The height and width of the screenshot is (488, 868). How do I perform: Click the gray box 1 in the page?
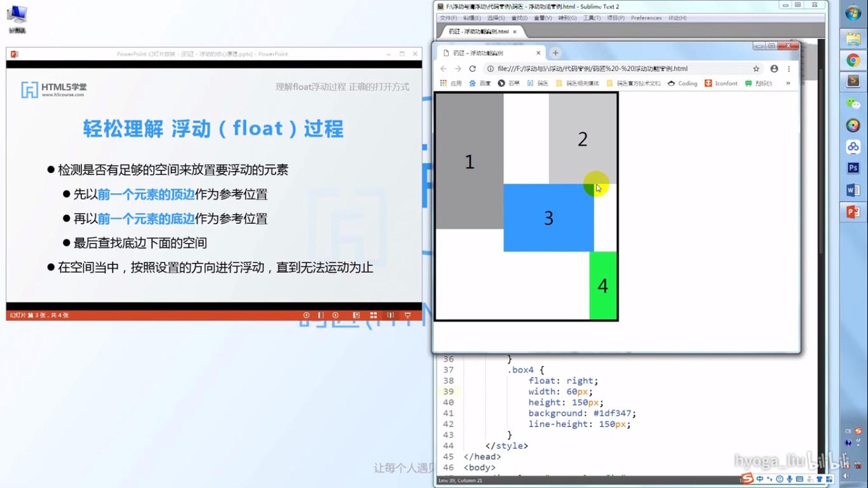[470, 161]
